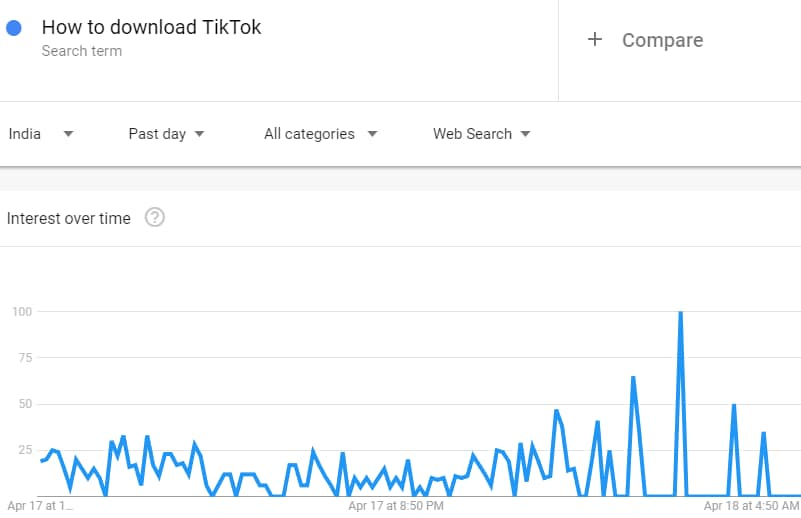The width and height of the screenshot is (801, 518).
Task: Click the plus icon next to Compare
Action: point(595,39)
